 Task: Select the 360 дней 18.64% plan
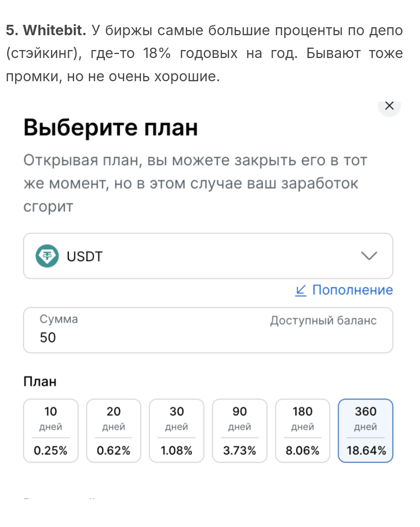click(x=366, y=431)
